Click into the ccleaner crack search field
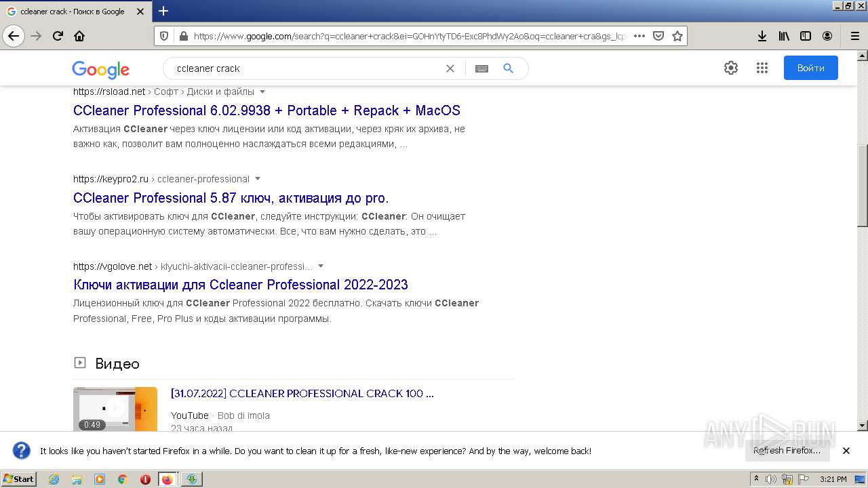 [305, 68]
